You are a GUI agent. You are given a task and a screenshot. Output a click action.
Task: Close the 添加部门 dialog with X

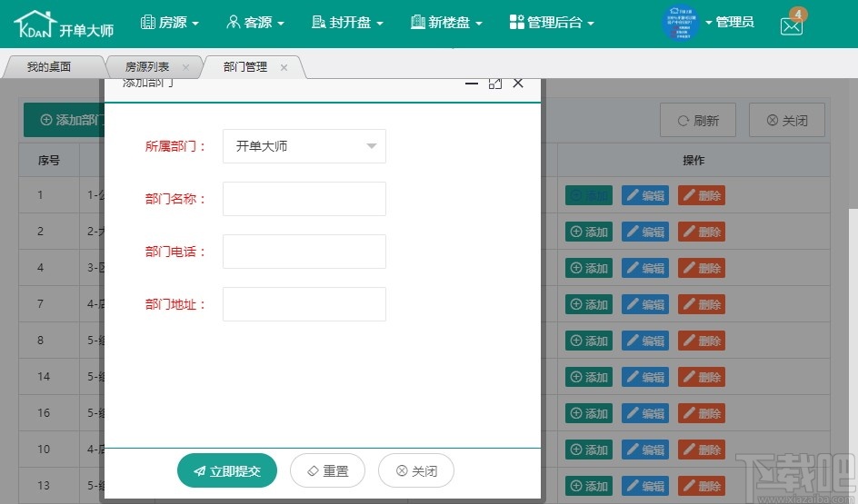(x=518, y=83)
